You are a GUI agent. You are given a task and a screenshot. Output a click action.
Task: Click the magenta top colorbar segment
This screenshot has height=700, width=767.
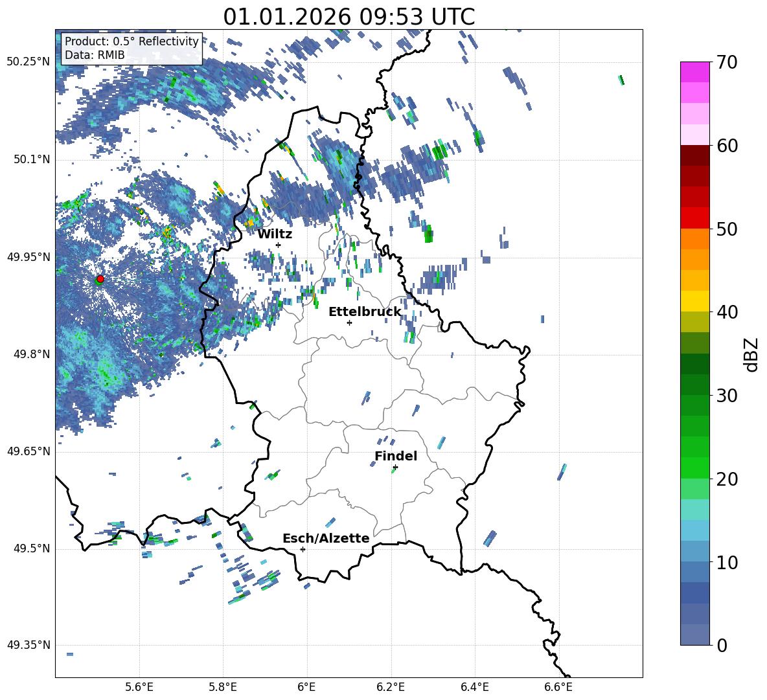coord(694,72)
